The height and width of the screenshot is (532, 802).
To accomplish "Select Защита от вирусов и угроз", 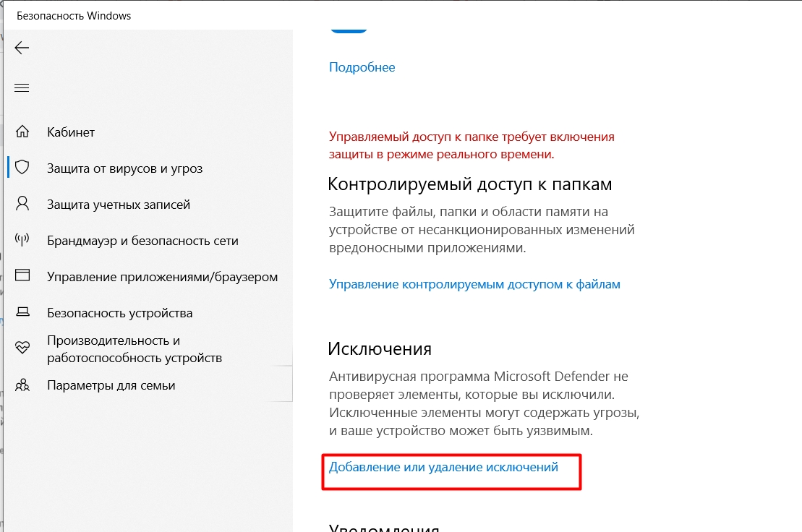I will point(125,168).
